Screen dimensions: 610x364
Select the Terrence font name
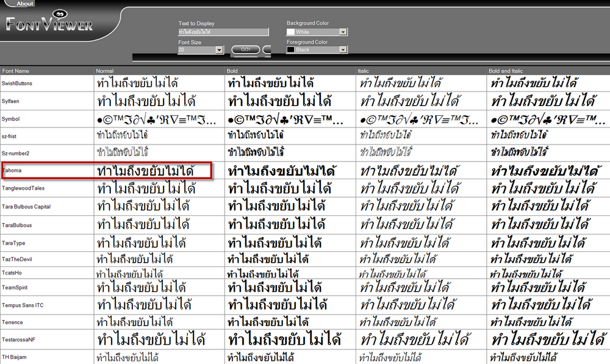coord(12,323)
